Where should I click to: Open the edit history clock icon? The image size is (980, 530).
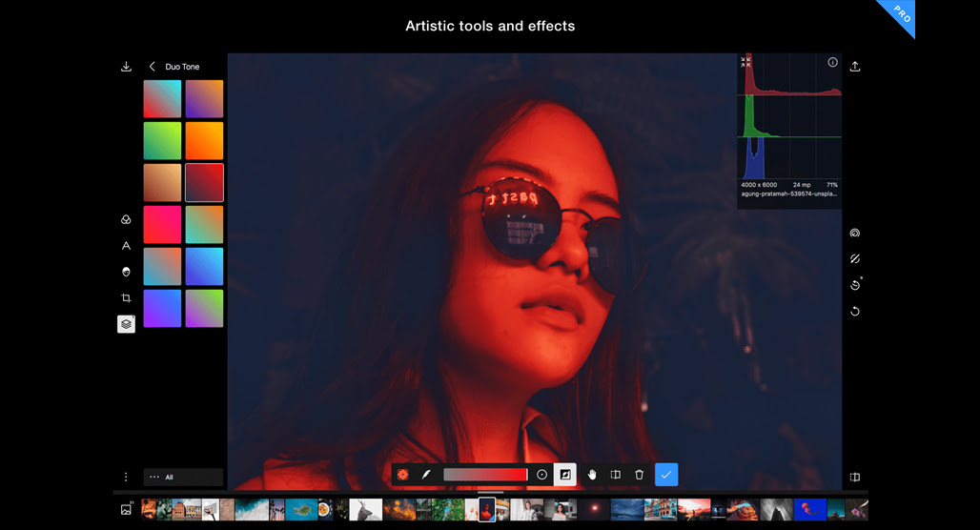pyautogui.click(x=856, y=285)
